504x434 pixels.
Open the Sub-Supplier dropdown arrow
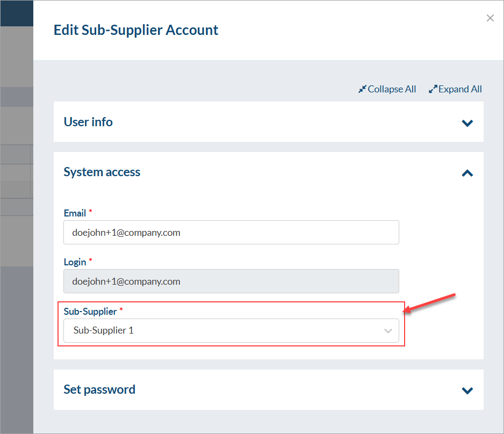point(388,331)
